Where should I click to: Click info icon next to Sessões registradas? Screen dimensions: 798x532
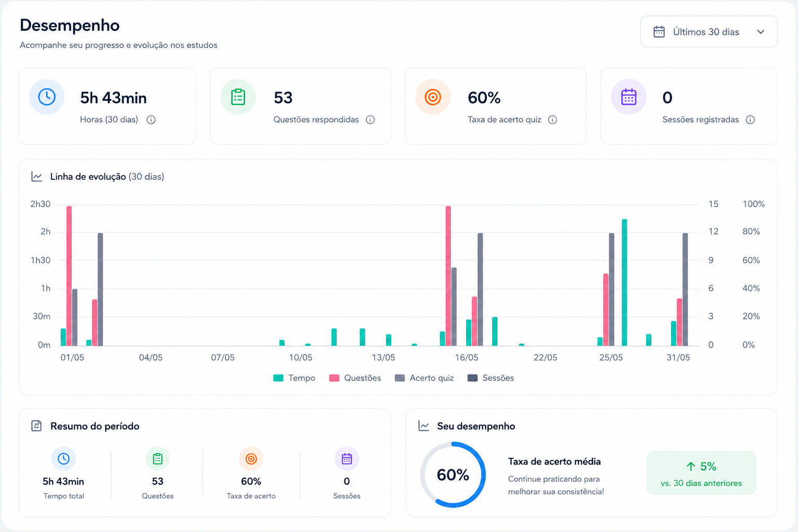(x=750, y=119)
